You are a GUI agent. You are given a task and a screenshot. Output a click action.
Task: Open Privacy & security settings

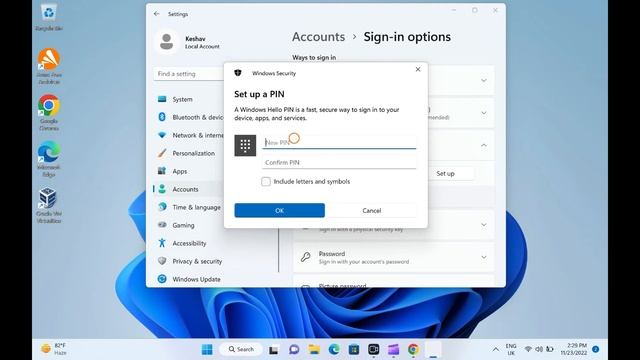[x=197, y=261]
